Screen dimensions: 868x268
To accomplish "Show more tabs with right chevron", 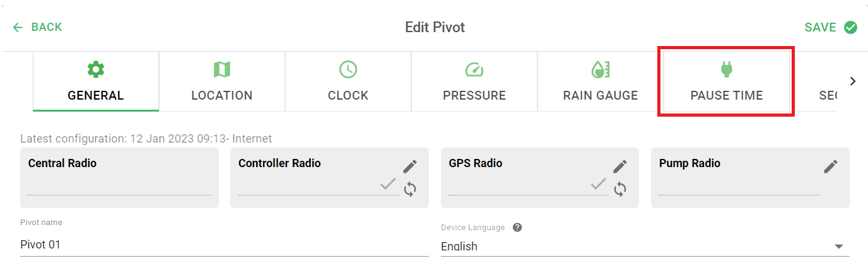I will [853, 81].
